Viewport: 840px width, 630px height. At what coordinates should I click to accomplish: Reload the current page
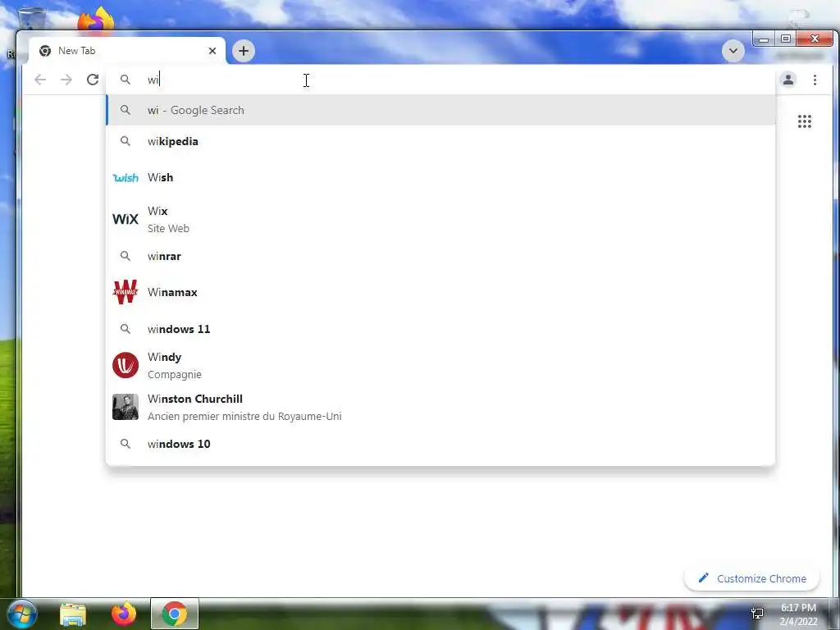pos(93,80)
